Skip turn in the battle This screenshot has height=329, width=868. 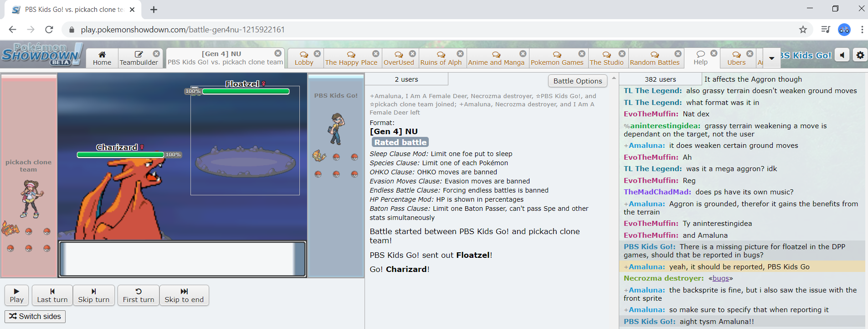tap(93, 295)
